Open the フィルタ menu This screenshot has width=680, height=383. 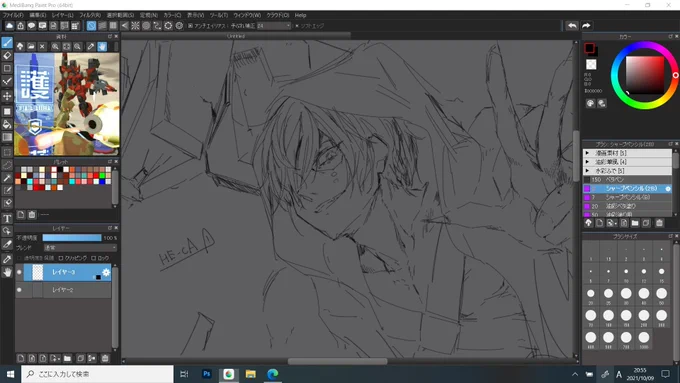pos(90,15)
